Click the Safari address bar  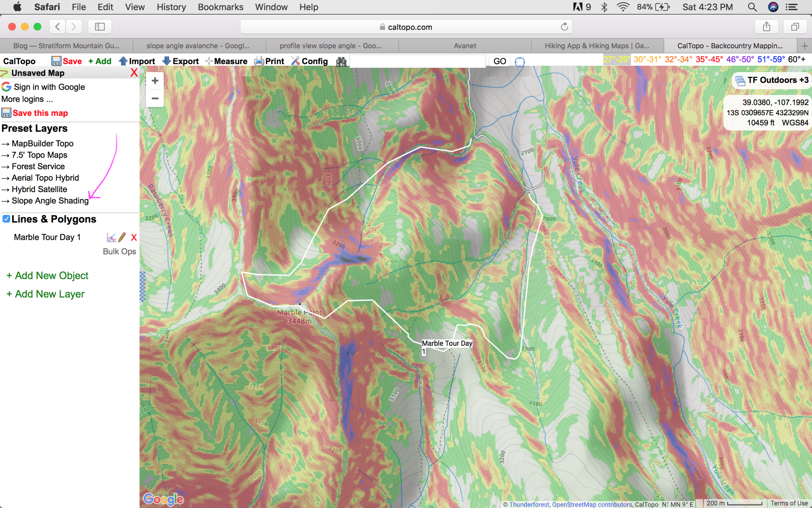click(x=406, y=27)
